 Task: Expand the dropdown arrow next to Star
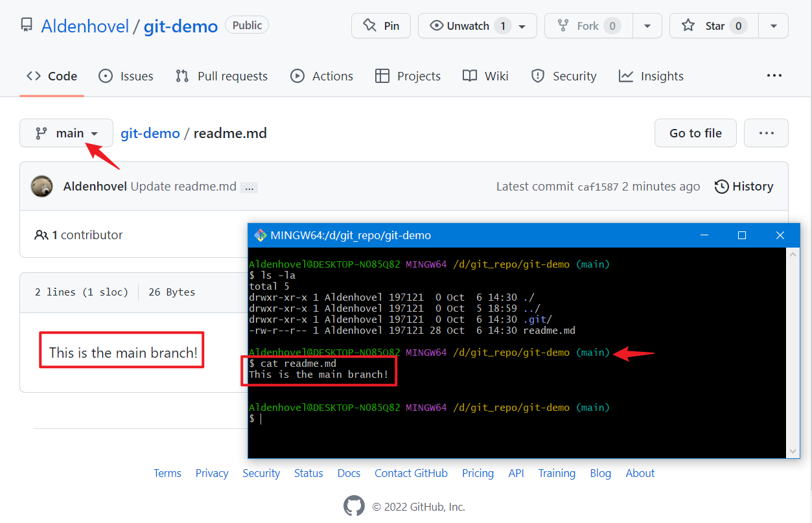point(773,26)
